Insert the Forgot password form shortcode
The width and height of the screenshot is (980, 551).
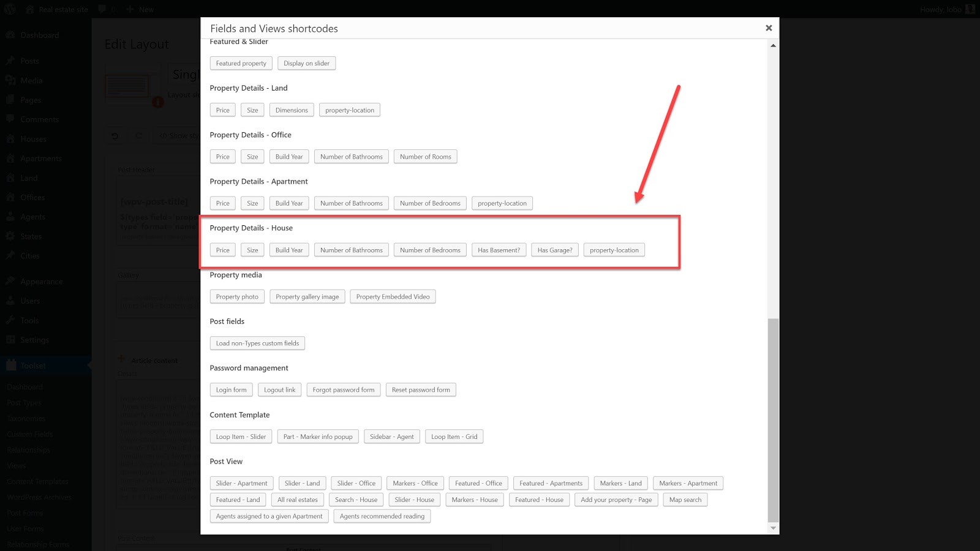coord(343,390)
